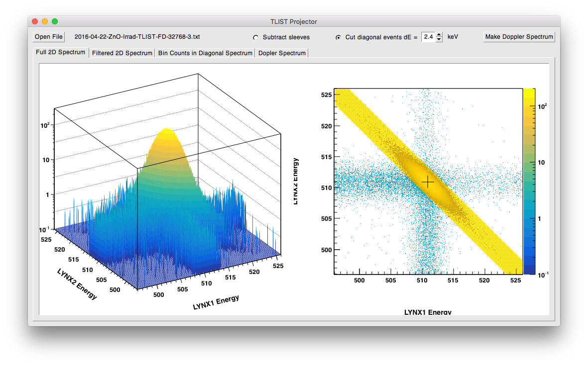Click the dE value input field
The image size is (588, 366).
428,37
